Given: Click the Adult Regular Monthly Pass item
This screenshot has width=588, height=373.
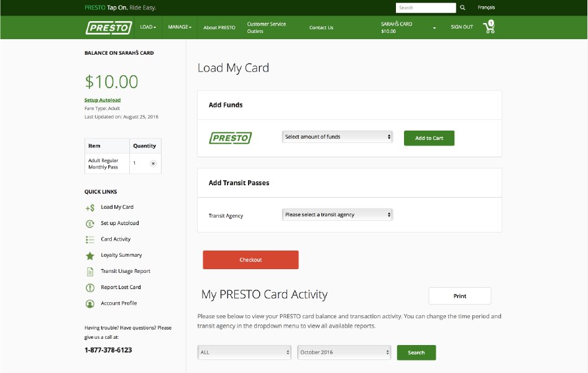Looking at the screenshot, I should pos(103,164).
